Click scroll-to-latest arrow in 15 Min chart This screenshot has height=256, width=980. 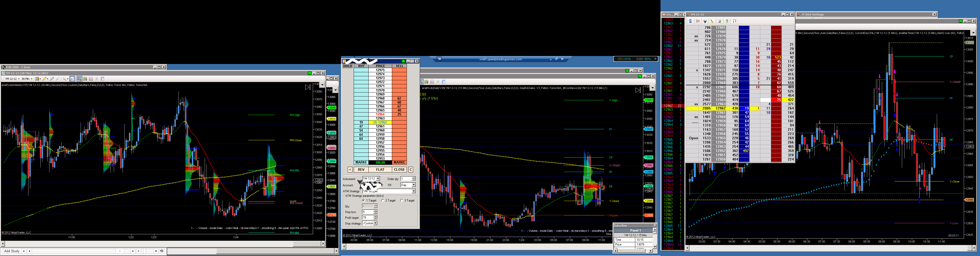[x=638, y=90]
